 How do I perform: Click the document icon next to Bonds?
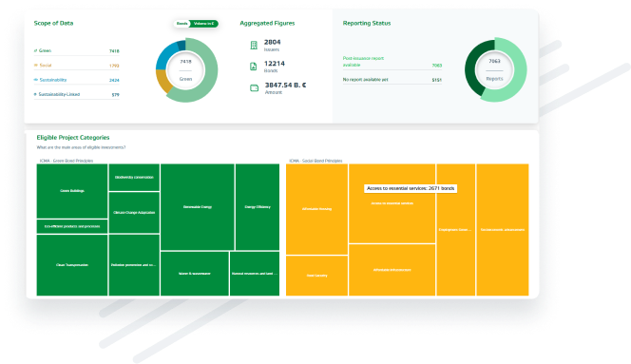click(254, 67)
